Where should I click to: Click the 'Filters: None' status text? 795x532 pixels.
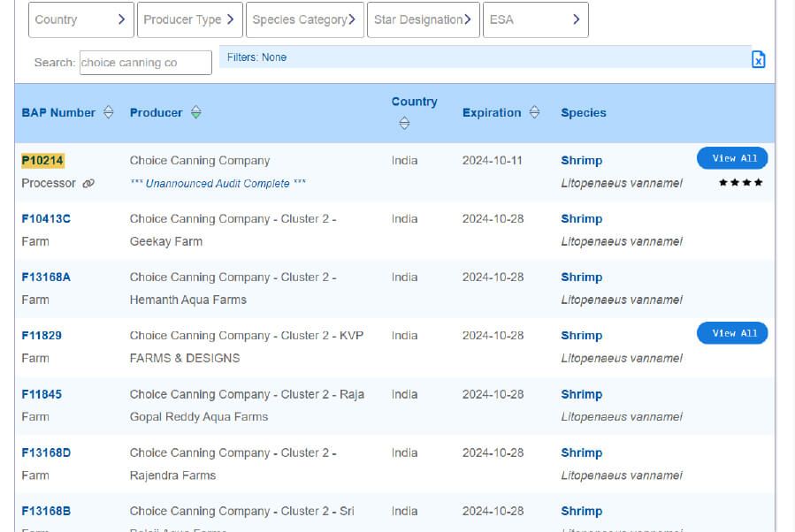256,57
